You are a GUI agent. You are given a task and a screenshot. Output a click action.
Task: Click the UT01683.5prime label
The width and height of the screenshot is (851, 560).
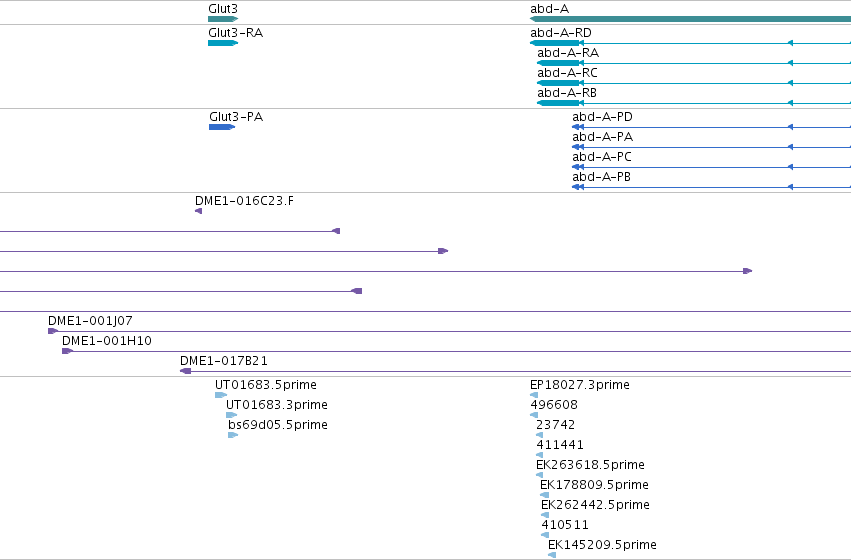(x=266, y=385)
